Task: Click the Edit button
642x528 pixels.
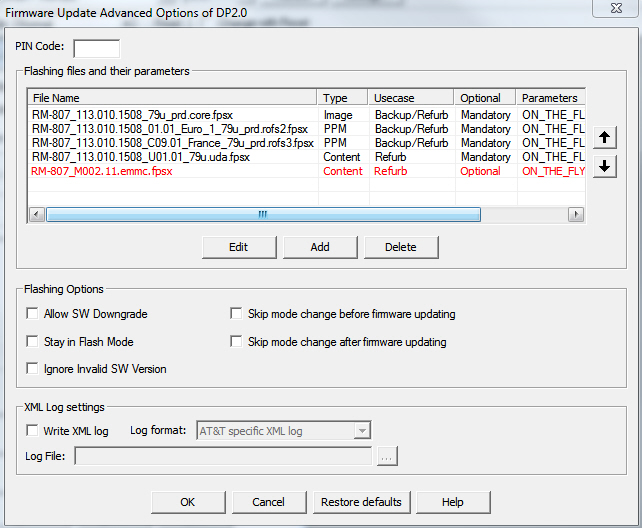Action: click(238, 247)
